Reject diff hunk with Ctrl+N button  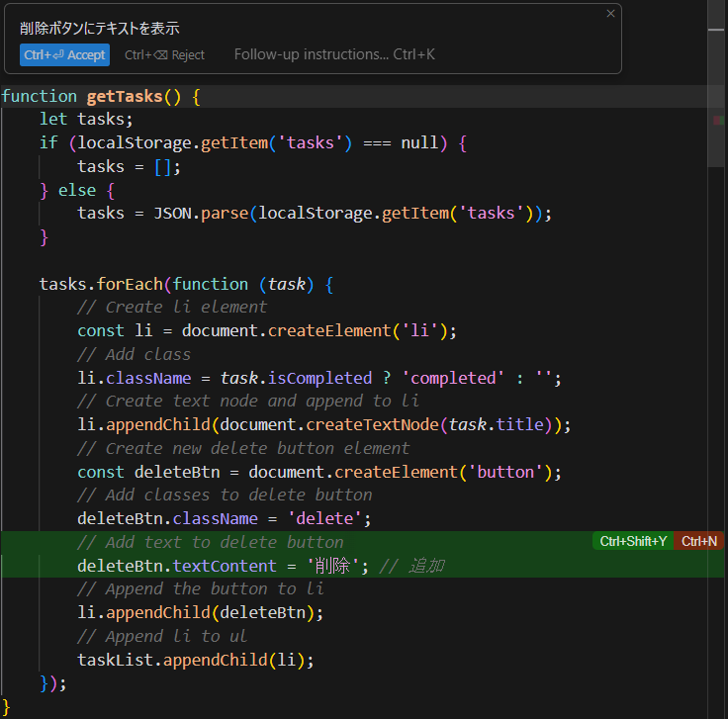click(699, 541)
